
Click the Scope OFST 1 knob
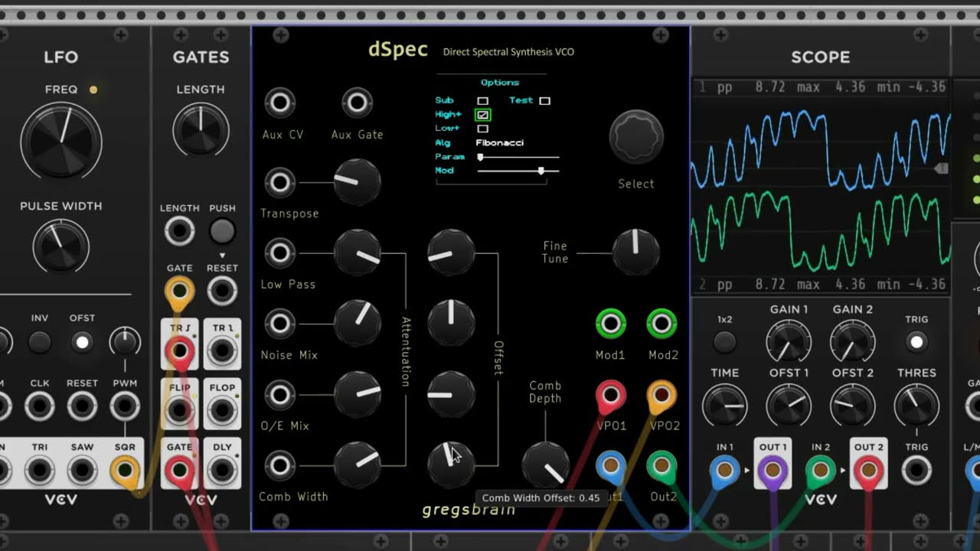coord(789,406)
